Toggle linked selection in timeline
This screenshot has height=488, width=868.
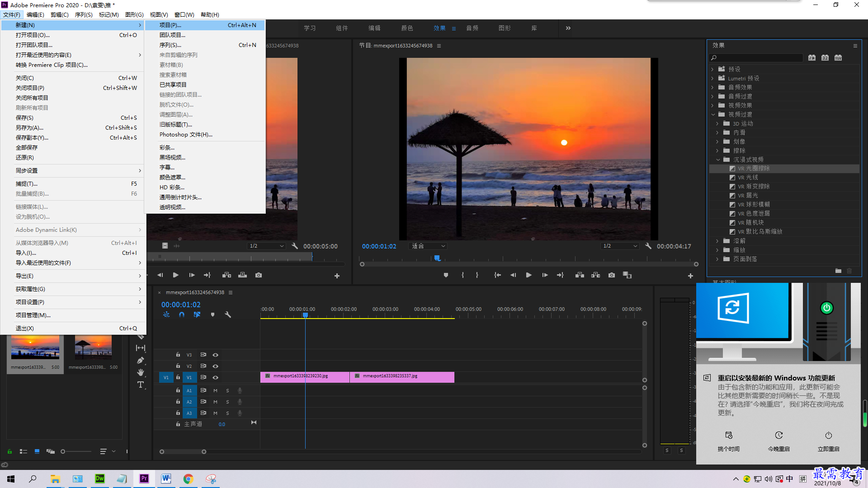[197, 314]
